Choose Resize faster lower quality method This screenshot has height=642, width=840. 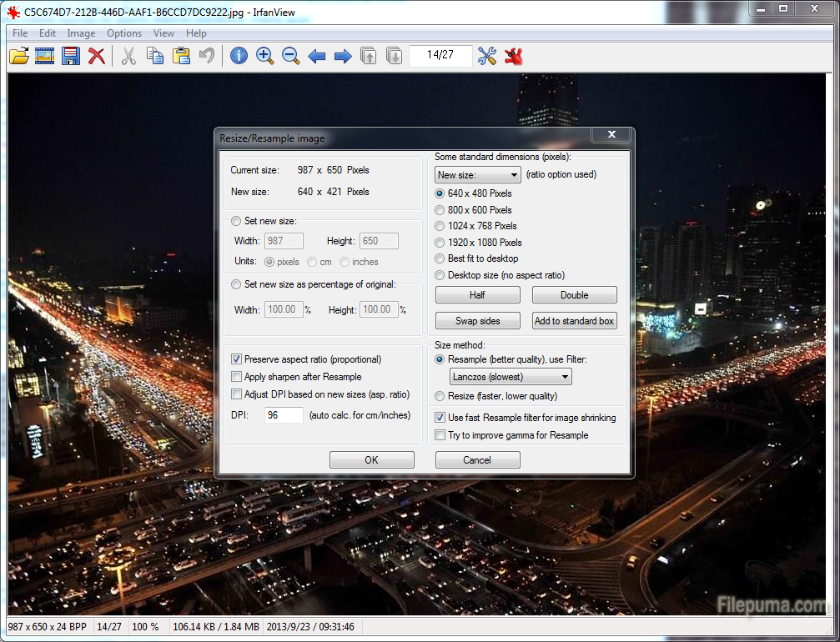pyautogui.click(x=440, y=396)
